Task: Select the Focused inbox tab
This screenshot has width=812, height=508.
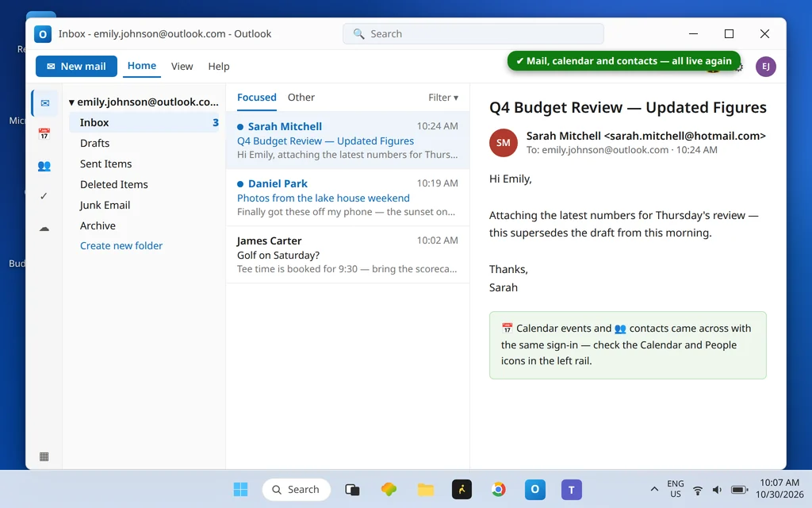Action: click(x=257, y=98)
